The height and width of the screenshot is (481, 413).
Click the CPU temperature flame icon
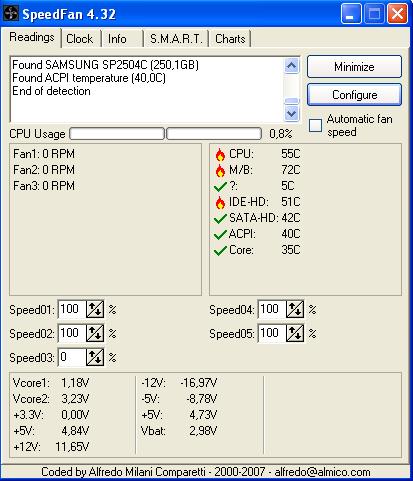point(220,155)
